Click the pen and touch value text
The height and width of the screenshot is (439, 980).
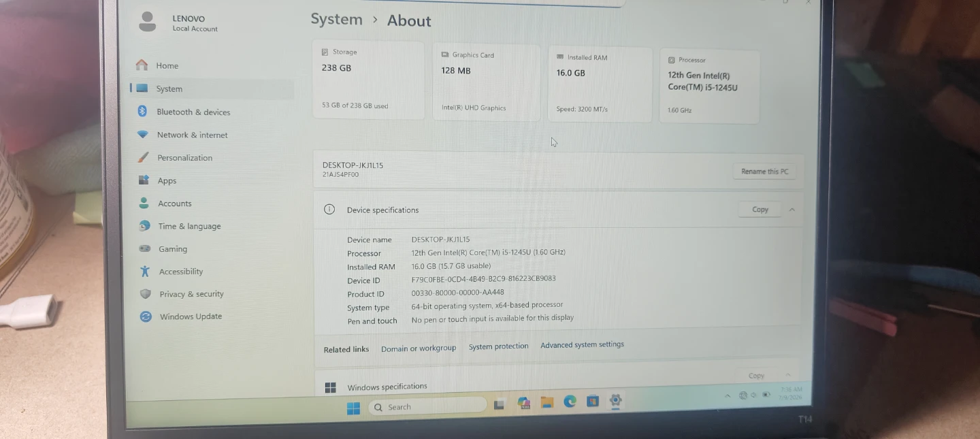pyautogui.click(x=492, y=318)
